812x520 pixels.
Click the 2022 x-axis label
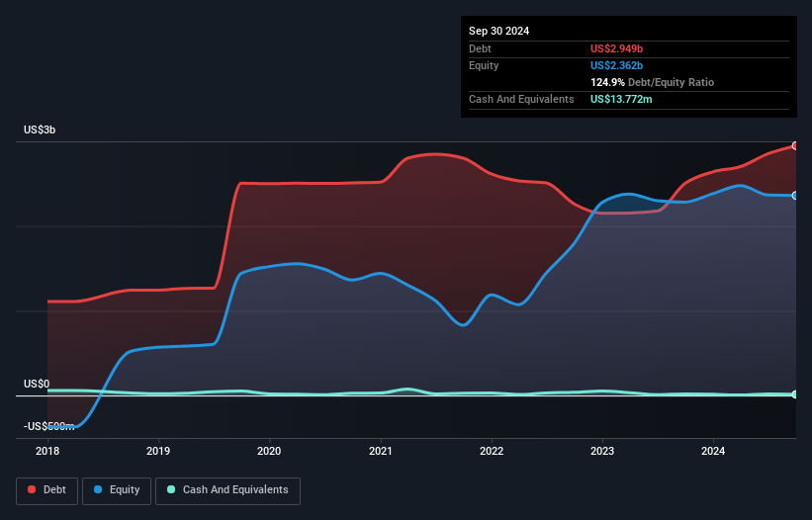pyautogui.click(x=492, y=451)
